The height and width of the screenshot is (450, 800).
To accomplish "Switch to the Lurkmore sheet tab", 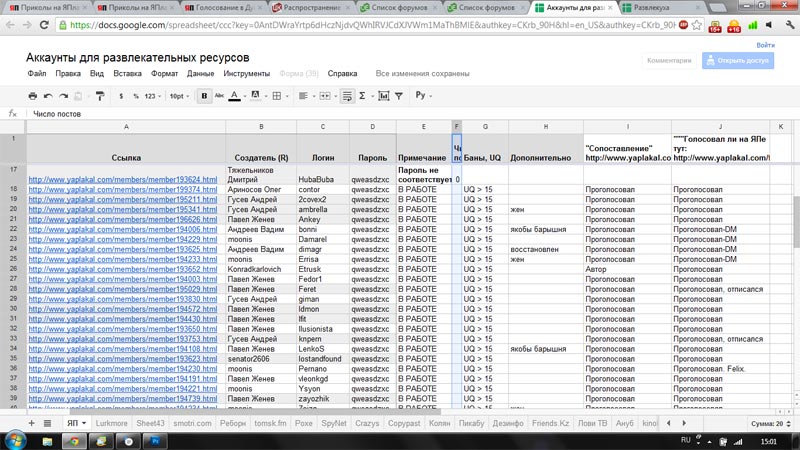I will coord(112,424).
